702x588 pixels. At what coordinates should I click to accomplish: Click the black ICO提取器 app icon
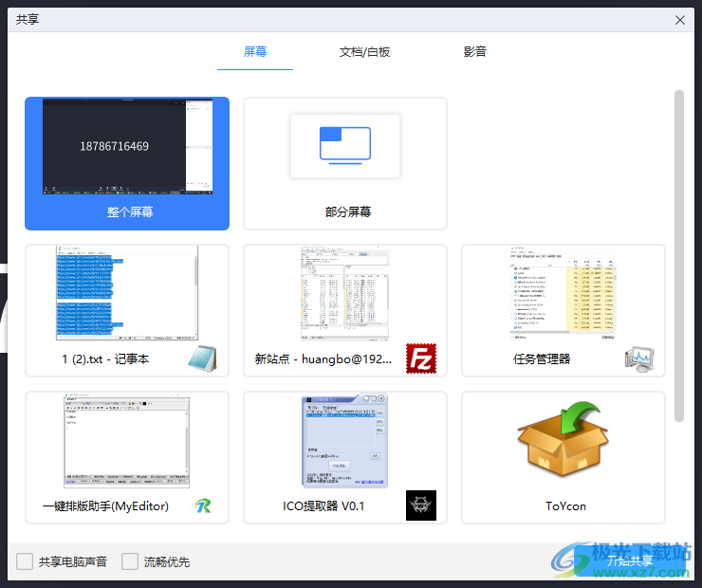(x=421, y=505)
